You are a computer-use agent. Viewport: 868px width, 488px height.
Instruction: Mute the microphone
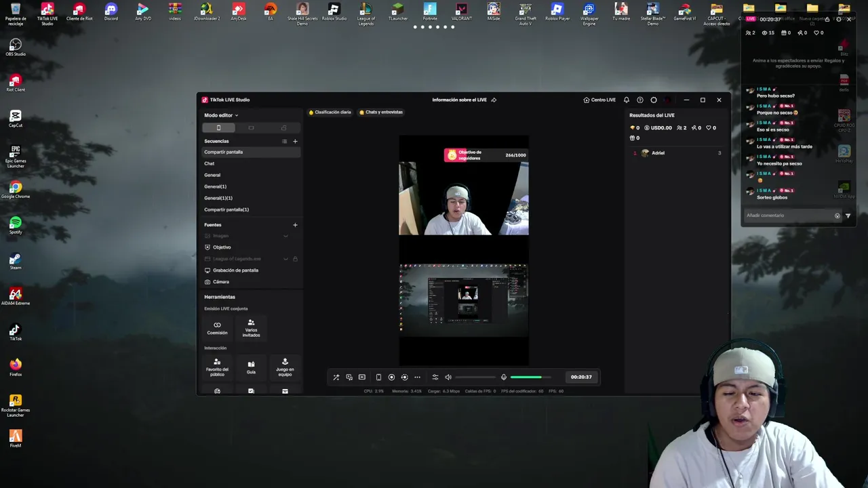[503, 377]
